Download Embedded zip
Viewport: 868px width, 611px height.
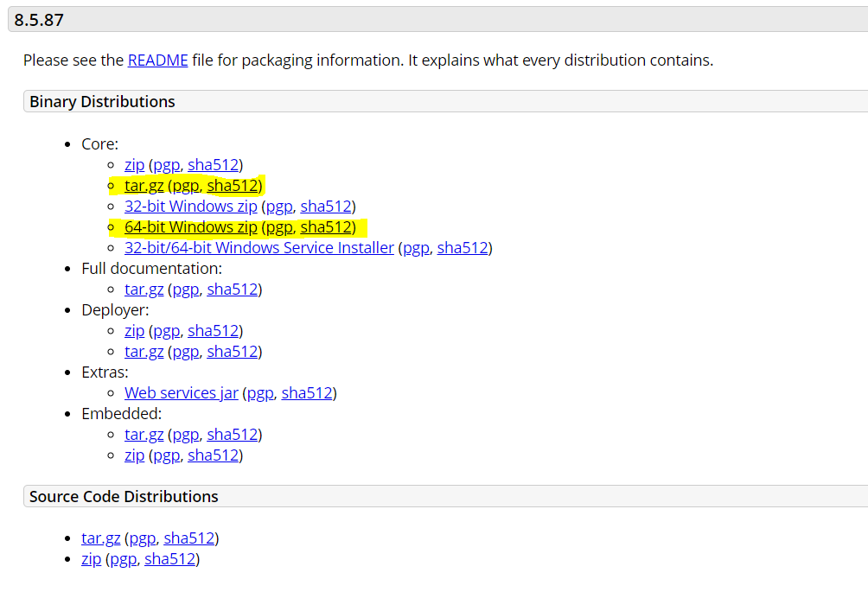[135, 455]
